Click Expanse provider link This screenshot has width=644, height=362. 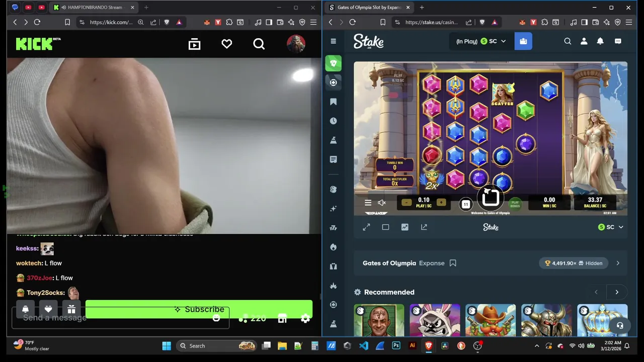point(432,263)
